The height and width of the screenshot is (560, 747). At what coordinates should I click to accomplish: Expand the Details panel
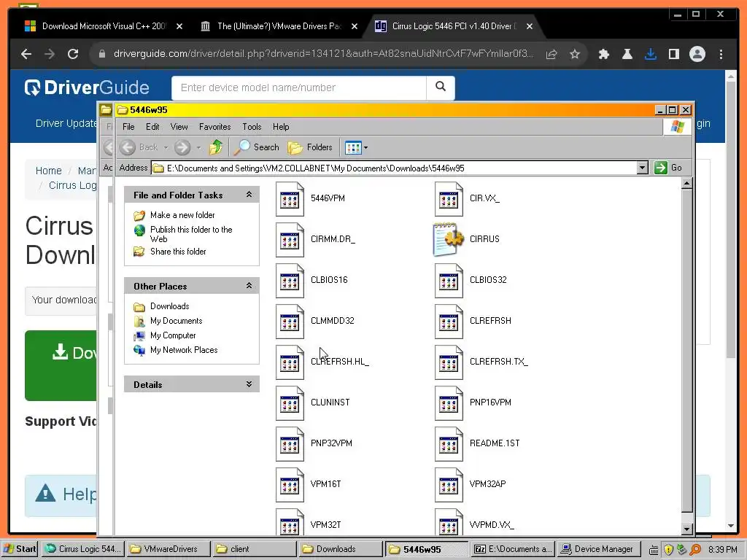click(249, 384)
